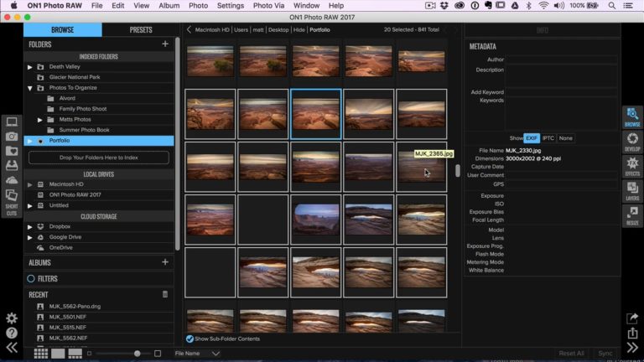
Task: Open the Browse module
Action: click(632, 117)
